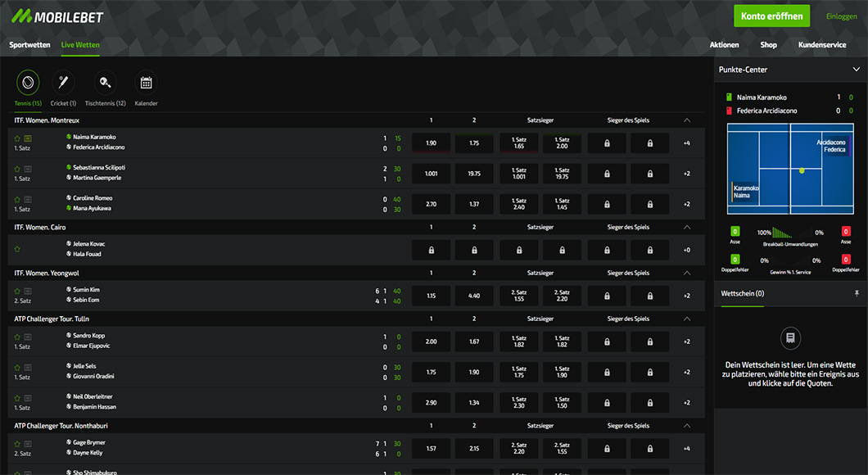
Task: Switch to Live Wetten tab
Action: pos(80,45)
